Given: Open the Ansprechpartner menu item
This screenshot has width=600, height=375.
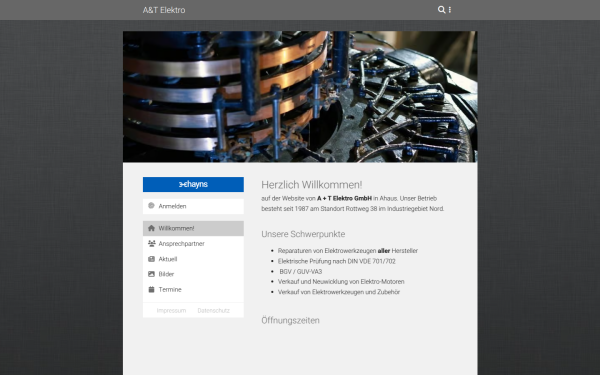Looking at the screenshot, I should click(193, 244).
